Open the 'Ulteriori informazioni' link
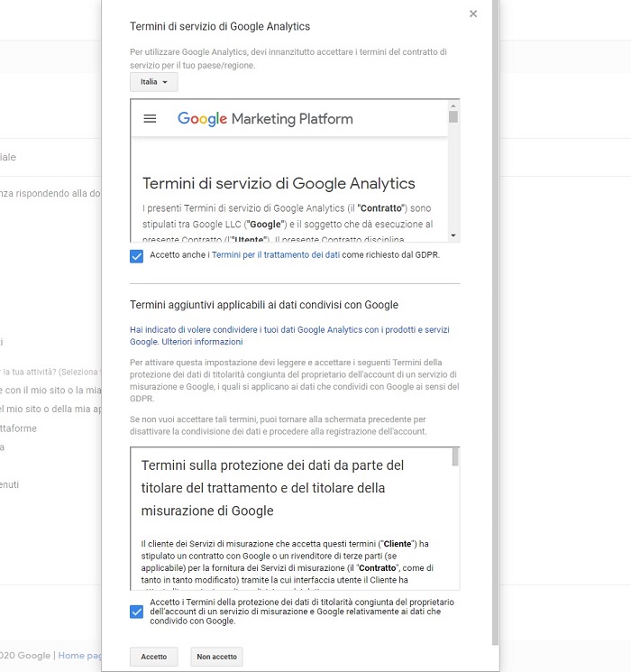631x672 pixels. [202, 342]
